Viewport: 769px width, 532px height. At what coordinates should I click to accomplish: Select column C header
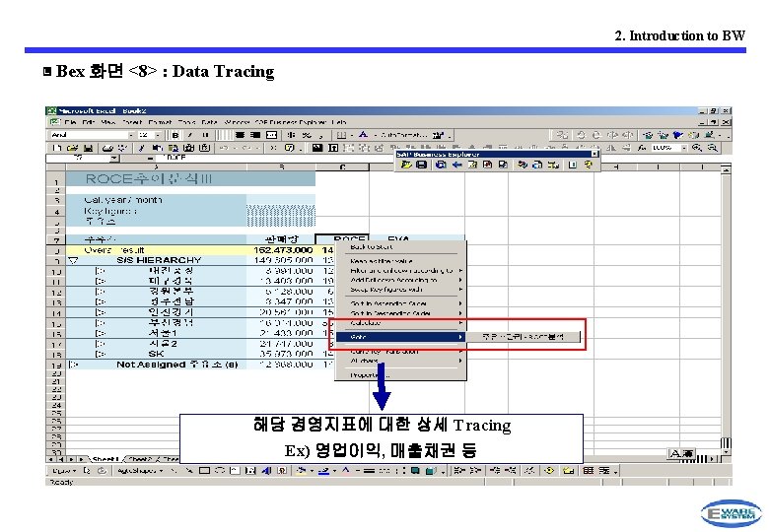[x=342, y=167]
